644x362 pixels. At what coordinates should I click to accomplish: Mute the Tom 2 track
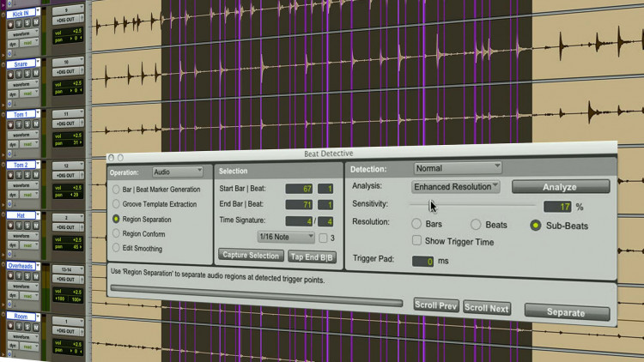(x=36, y=174)
